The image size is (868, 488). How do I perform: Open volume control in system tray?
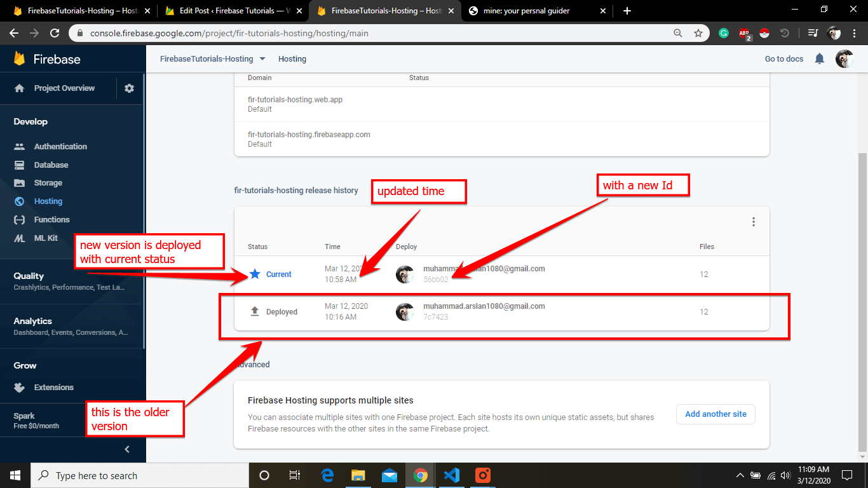tap(786, 475)
